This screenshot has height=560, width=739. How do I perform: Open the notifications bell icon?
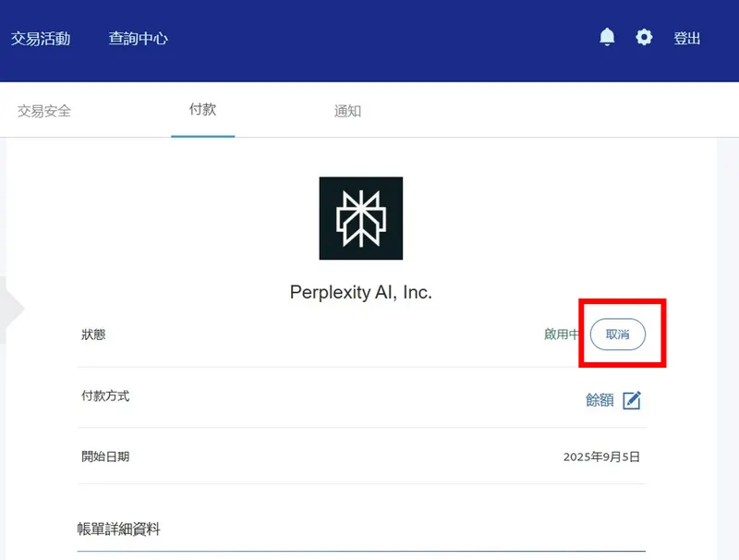point(607,37)
